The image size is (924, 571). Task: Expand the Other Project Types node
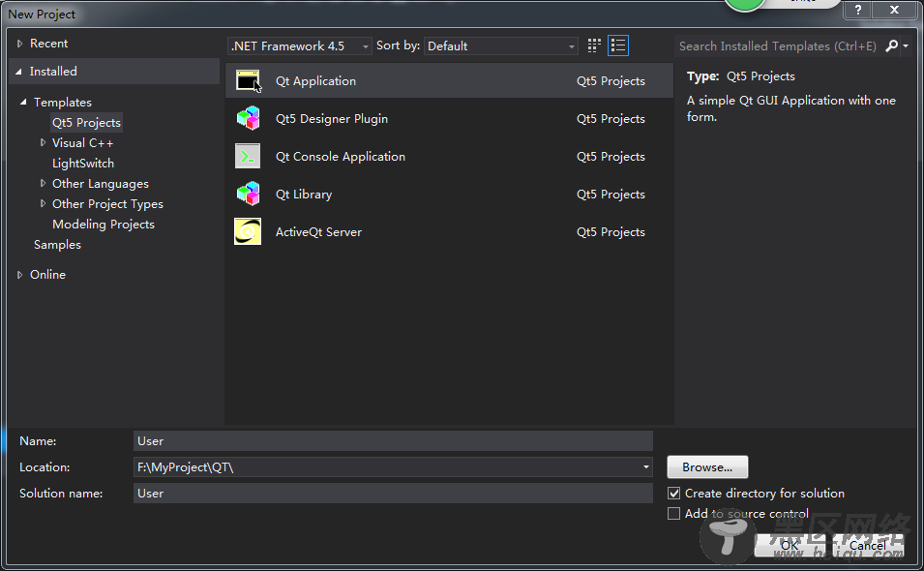43,203
